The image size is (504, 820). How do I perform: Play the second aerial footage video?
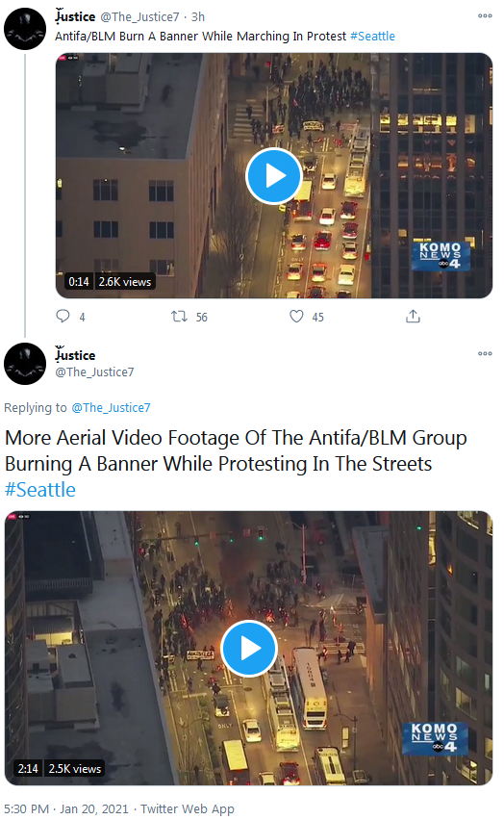249,649
